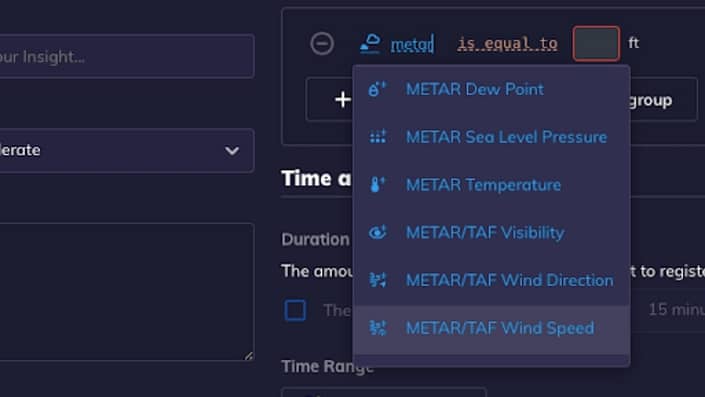This screenshot has height=397, width=705.
Task: Click the Insight name text field
Action: point(126,57)
